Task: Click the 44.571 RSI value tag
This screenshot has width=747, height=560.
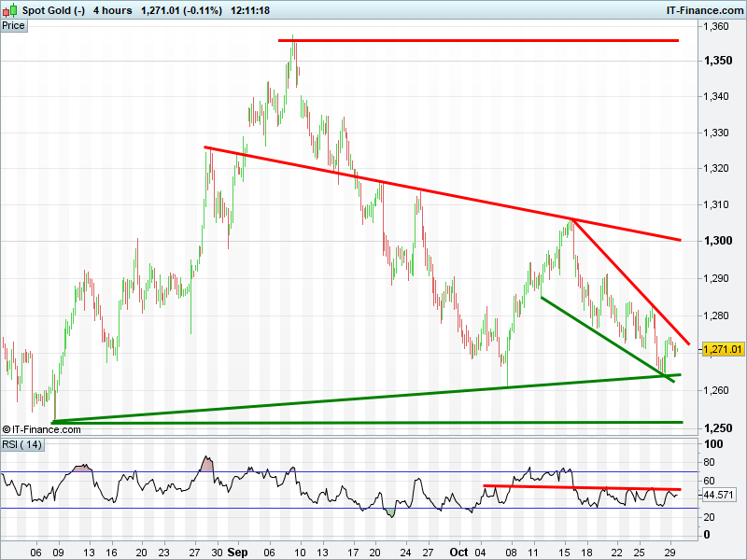Action: click(x=718, y=496)
